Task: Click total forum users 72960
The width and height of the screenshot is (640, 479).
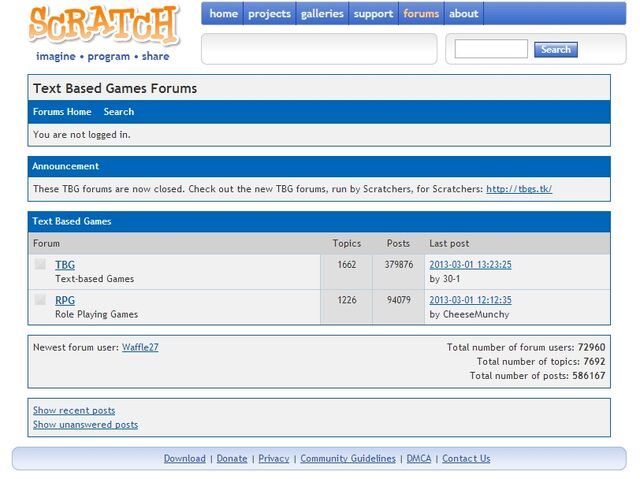Action: [x=591, y=347]
